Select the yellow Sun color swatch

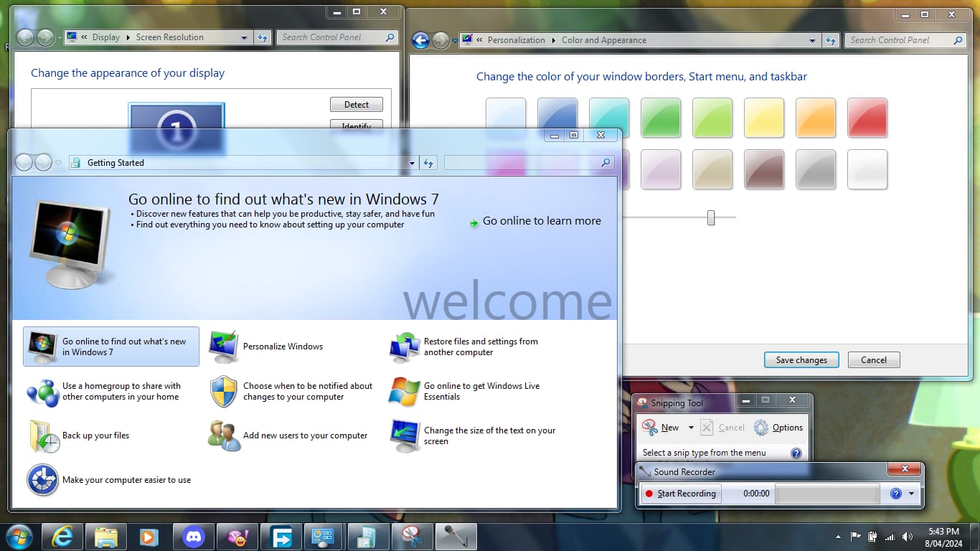click(x=764, y=118)
